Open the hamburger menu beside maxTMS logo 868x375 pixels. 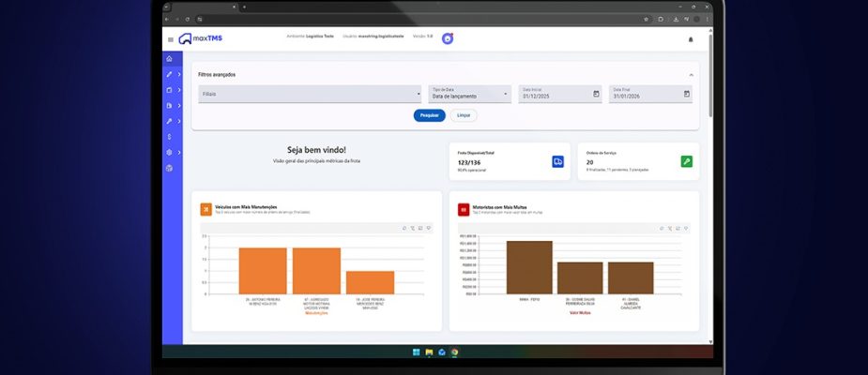(171, 39)
